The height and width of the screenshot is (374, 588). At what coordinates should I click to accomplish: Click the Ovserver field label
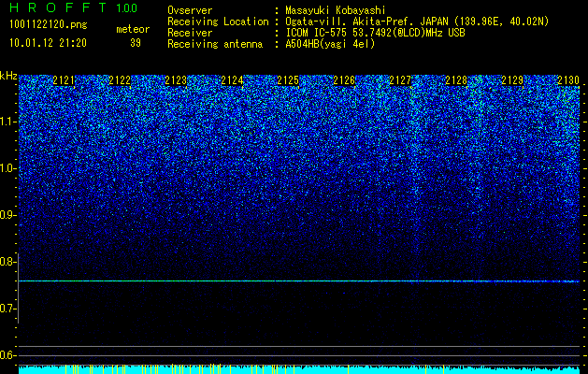click(190, 10)
